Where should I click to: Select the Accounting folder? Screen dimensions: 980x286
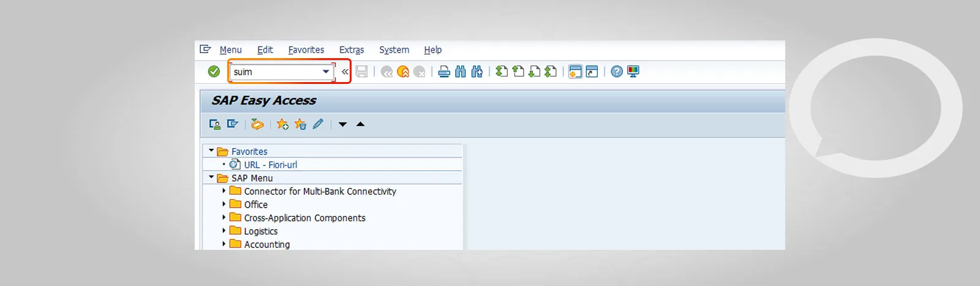[266, 244]
